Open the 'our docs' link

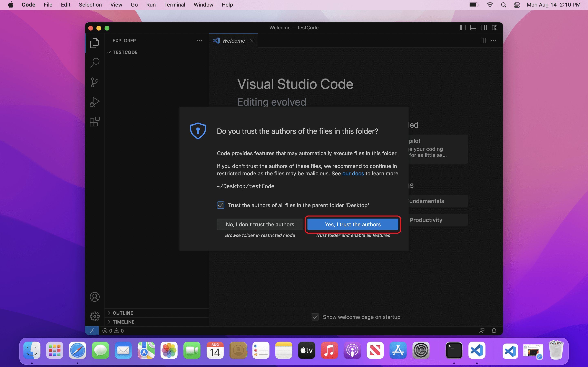click(x=353, y=173)
